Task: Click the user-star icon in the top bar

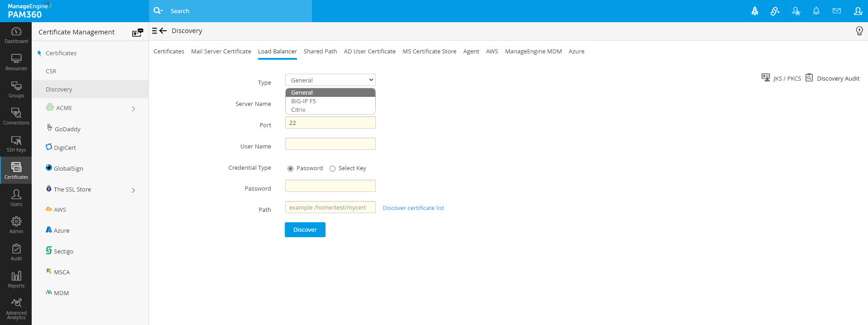Action: [x=796, y=11]
